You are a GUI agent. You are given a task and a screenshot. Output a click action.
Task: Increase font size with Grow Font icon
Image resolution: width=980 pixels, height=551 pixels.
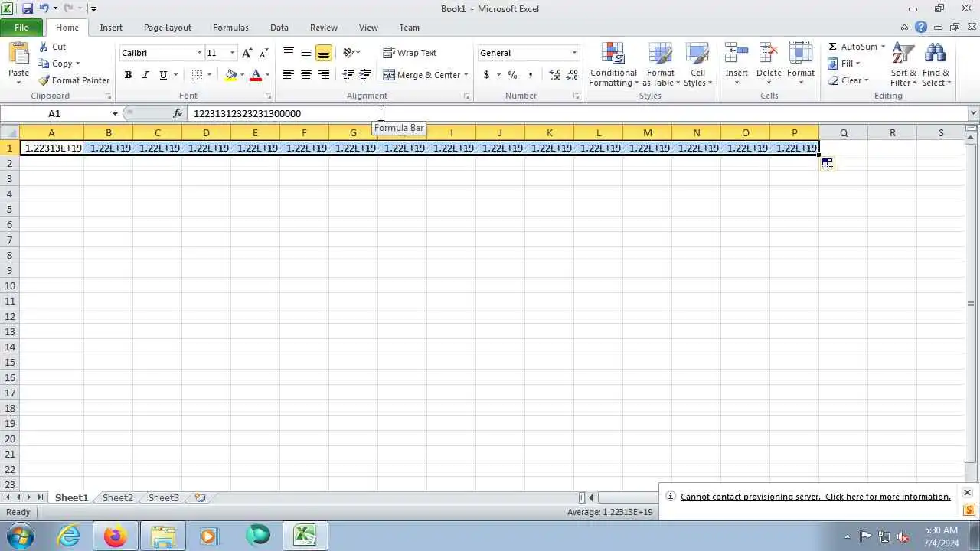point(247,53)
